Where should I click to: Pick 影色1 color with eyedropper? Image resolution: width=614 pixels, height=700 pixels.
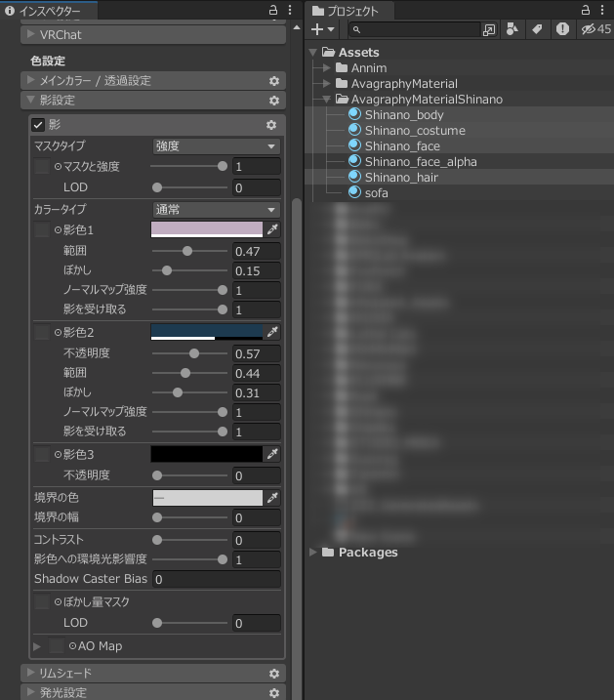pyautogui.click(x=272, y=229)
